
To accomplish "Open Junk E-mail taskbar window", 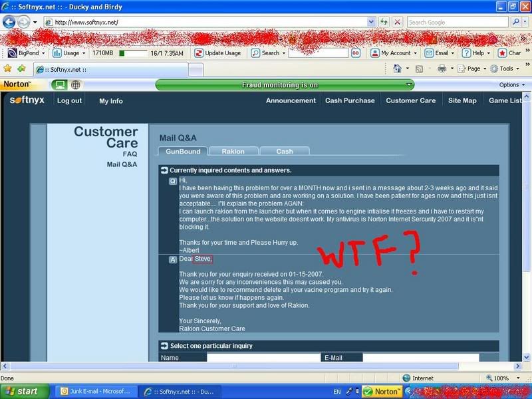I will pos(96,391).
